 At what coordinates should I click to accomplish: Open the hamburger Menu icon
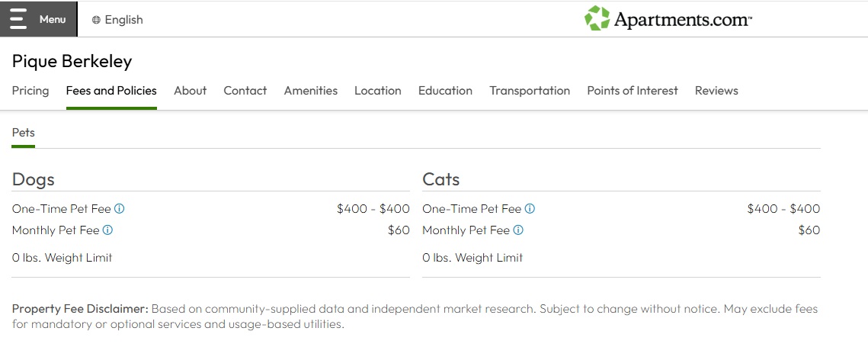[19, 19]
